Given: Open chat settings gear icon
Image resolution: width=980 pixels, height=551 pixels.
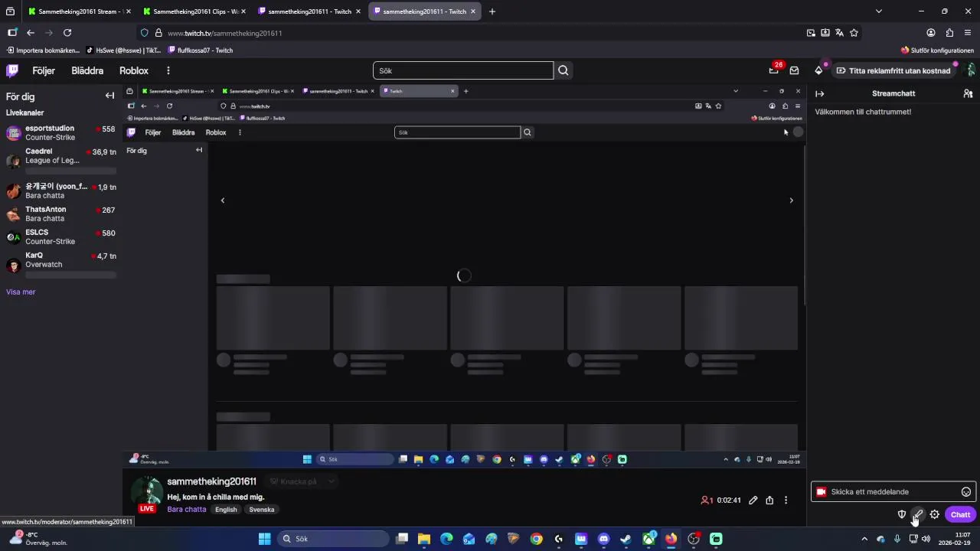Looking at the screenshot, I should tap(935, 514).
